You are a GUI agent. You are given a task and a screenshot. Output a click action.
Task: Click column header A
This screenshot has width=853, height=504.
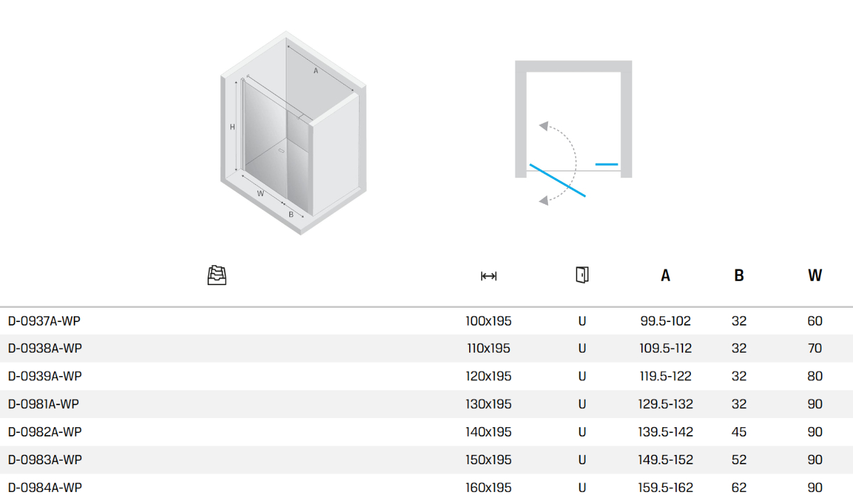665,276
